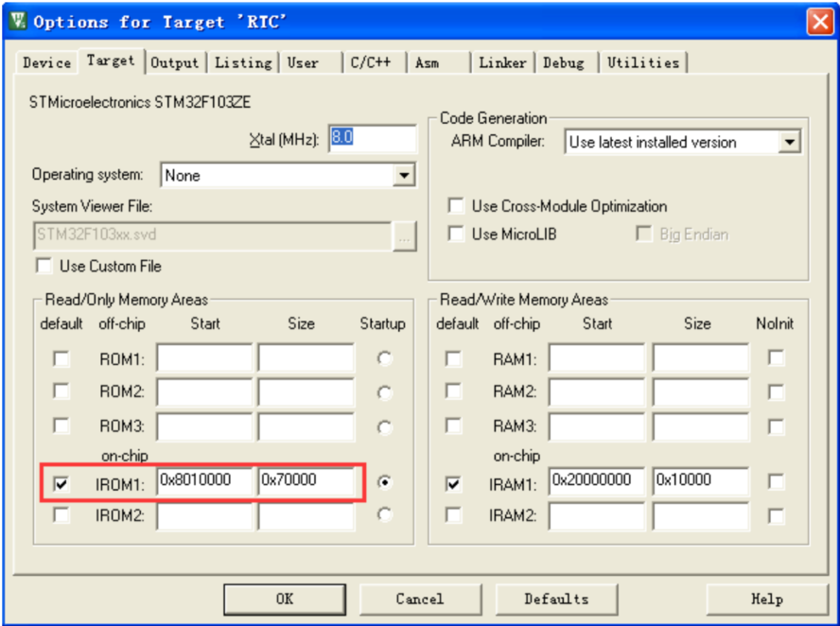
Task: Select IROM1 Startup radio button
Action: point(384,482)
